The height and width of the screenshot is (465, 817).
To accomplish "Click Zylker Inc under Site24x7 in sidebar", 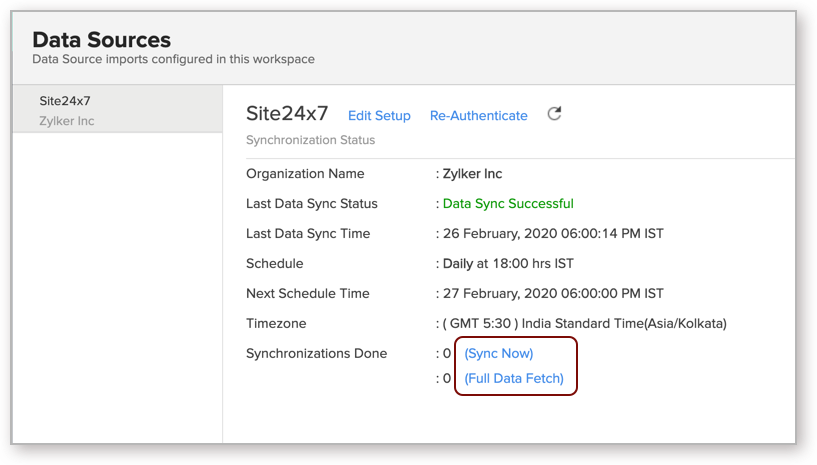I will 67,121.
